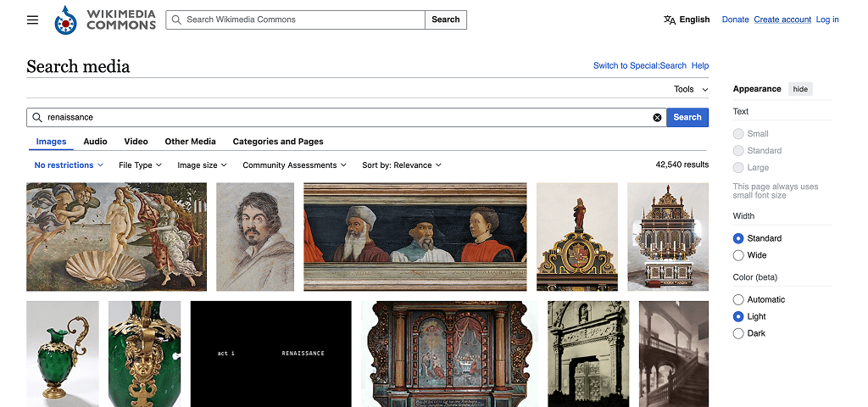The image size is (868, 407).
Task: Choose Light color mode
Action: click(x=738, y=317)
